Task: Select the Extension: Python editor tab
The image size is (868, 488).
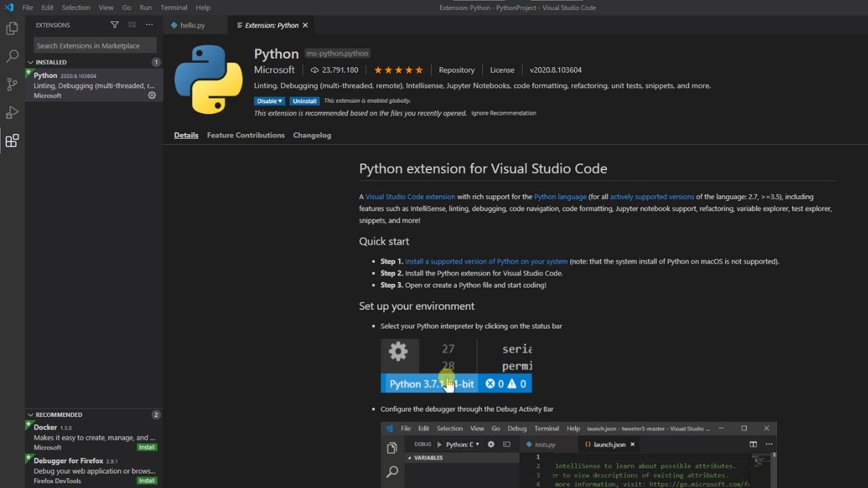Action: [x=271, y=25]
